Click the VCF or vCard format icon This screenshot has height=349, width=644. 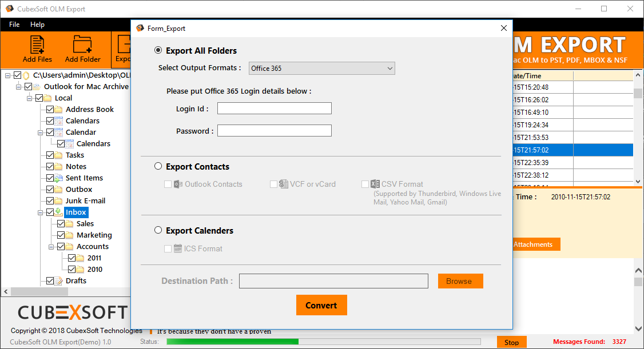pyautogui.click(x=283, y=184)
